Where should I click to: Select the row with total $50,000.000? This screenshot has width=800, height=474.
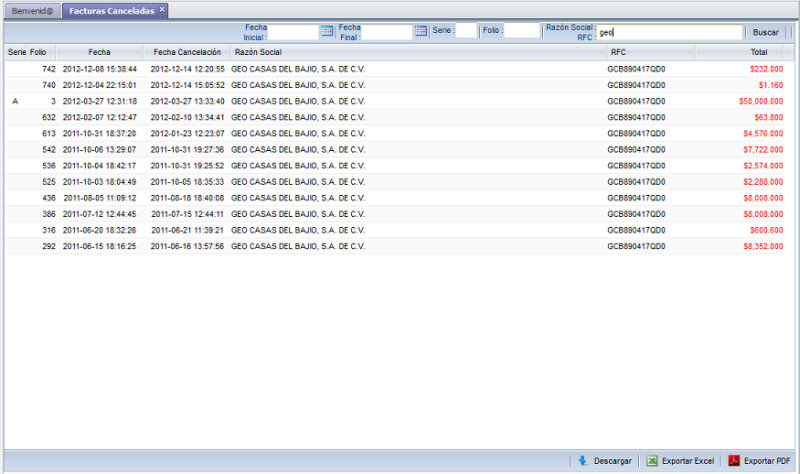(x=300, y=101)
